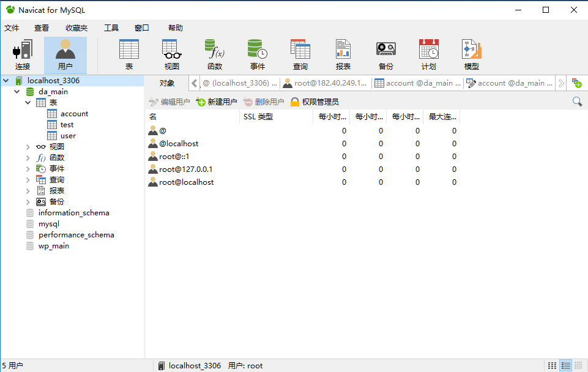Click the localhost_3306 status bar entry
This screenshot has width=588, height=372.
point(190,366)
